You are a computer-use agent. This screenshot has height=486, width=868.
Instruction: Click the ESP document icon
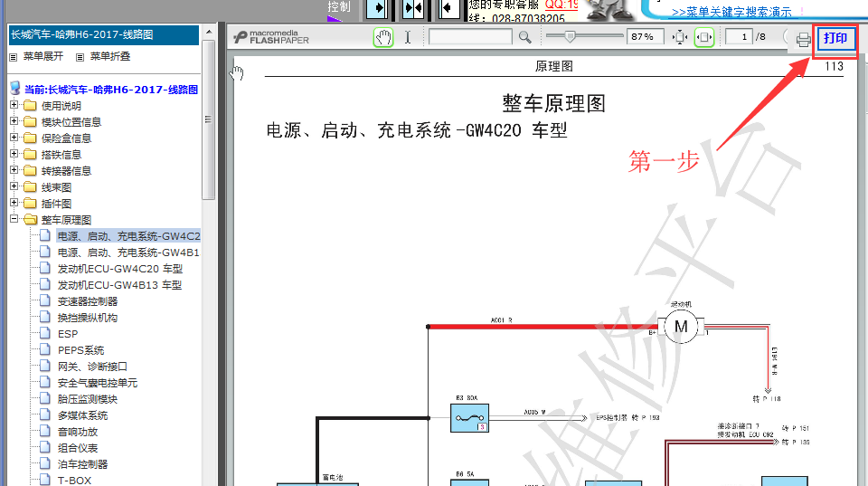[x=45, y=334]
